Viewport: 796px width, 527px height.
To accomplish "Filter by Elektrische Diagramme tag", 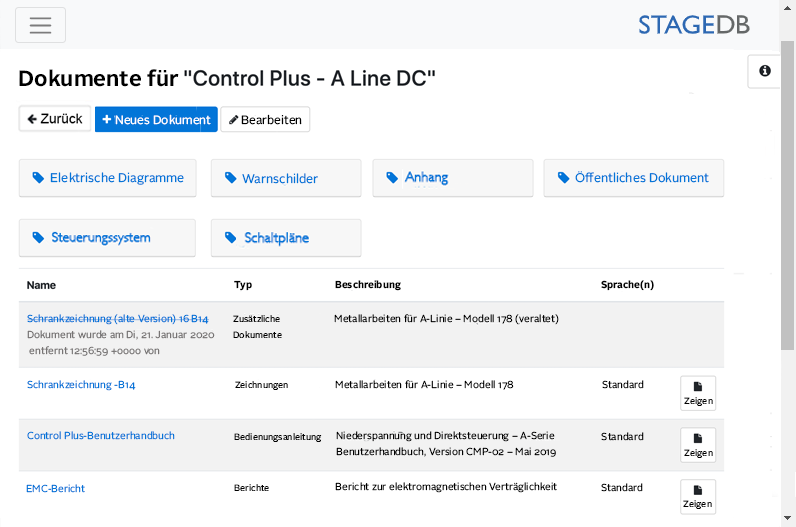I will click(108, 178).
